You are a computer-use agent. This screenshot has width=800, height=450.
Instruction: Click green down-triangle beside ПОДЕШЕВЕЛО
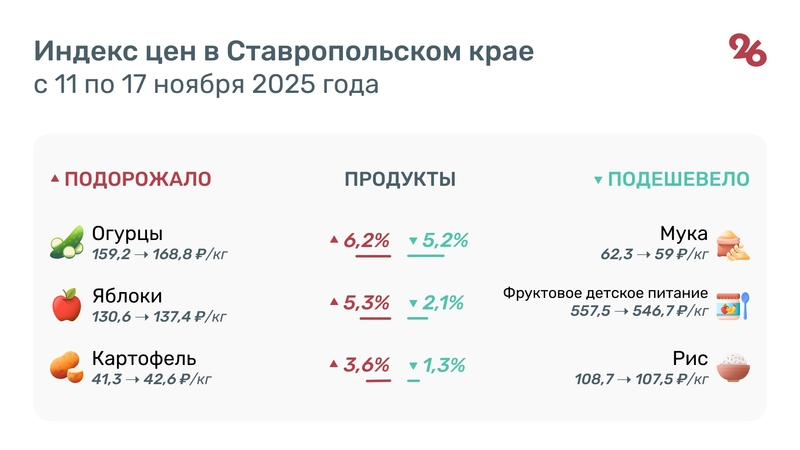tap(598, 181)
